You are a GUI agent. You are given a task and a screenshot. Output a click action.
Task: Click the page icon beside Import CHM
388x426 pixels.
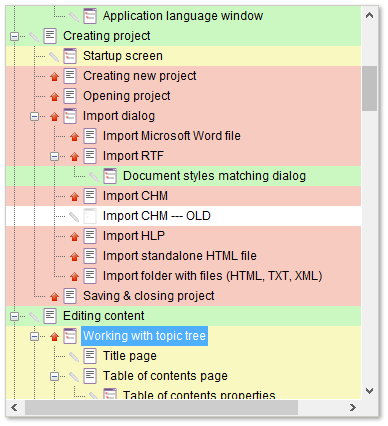click(90, 196)
